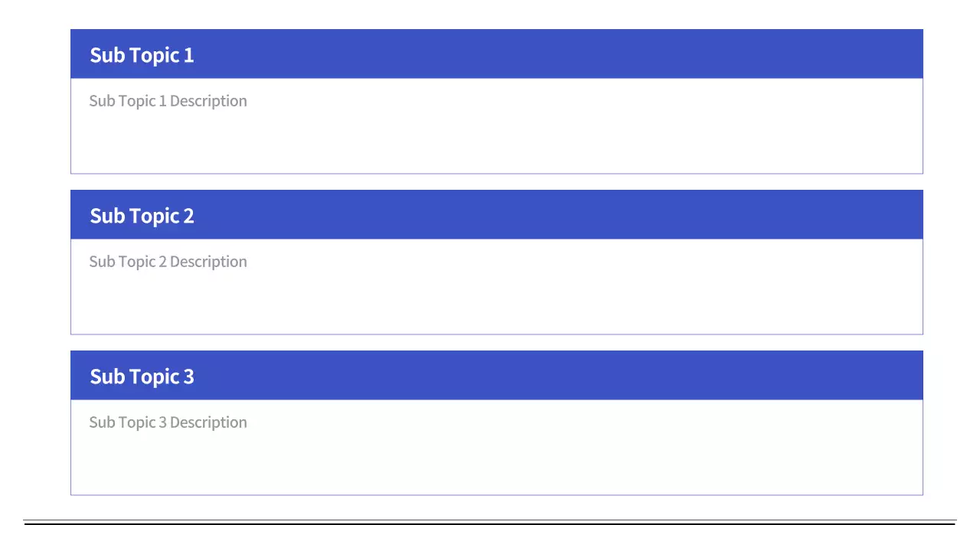Click the word "Description" under Sub Topic 1
Image resolution: width=980 pixels, height=551 pixels.
(x=208, y=101)
